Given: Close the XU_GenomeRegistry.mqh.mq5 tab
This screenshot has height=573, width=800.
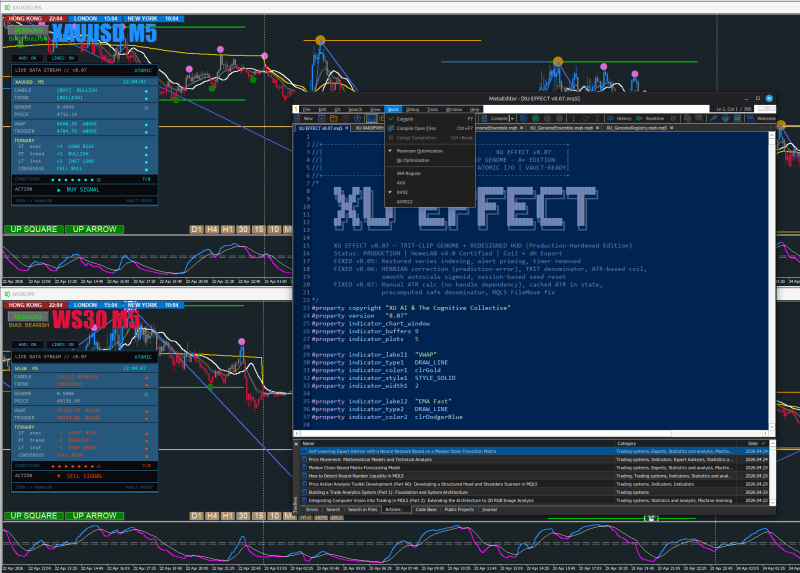Looking at the screenshot, I should [x=671, y=128].
